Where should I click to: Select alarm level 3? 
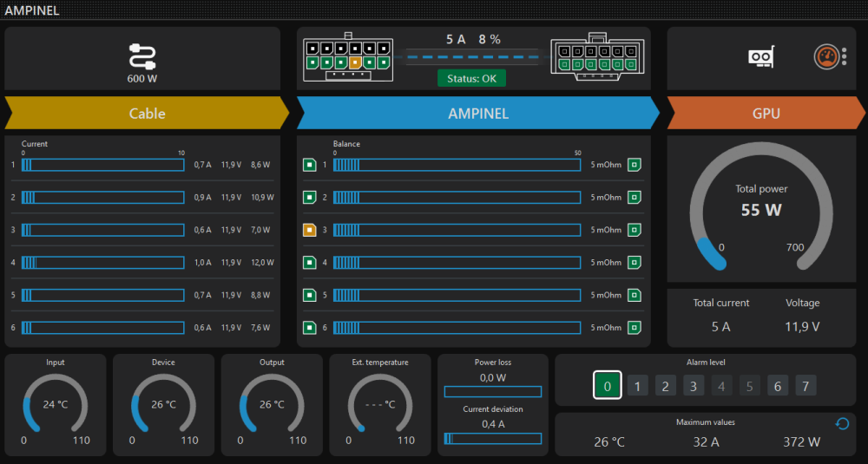(694, 386)
